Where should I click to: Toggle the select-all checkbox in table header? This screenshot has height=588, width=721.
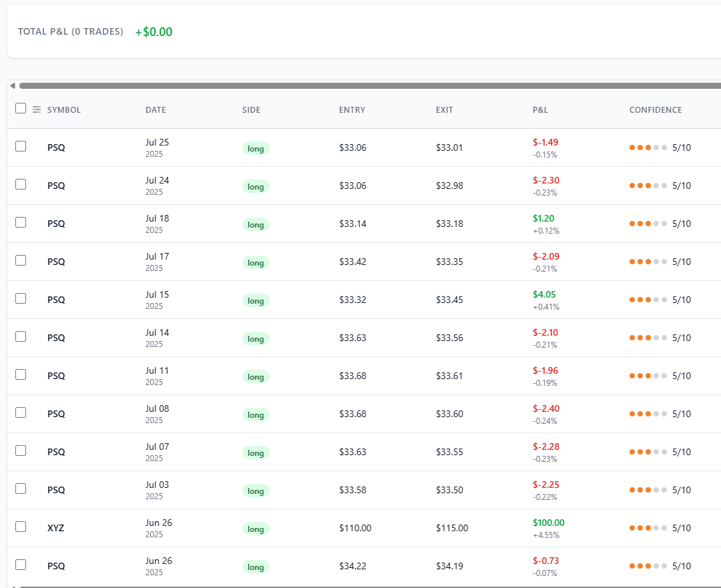click(x=21, y=109)
